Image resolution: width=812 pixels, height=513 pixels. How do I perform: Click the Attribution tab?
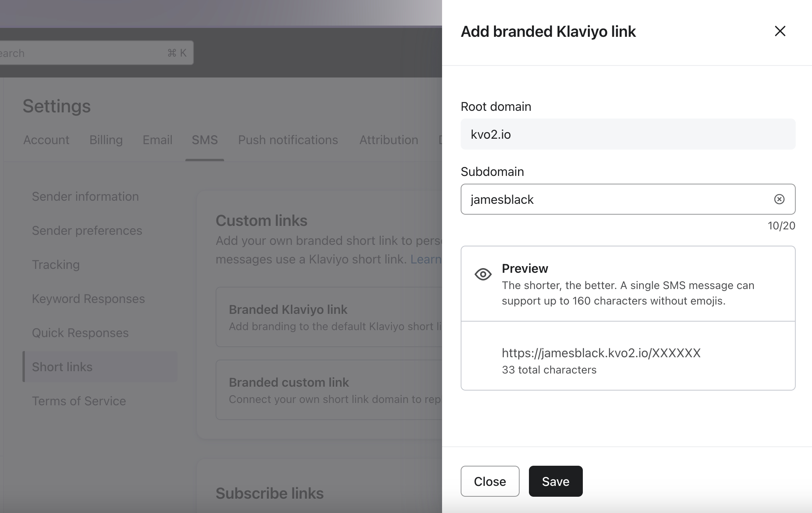pos(389,140)
